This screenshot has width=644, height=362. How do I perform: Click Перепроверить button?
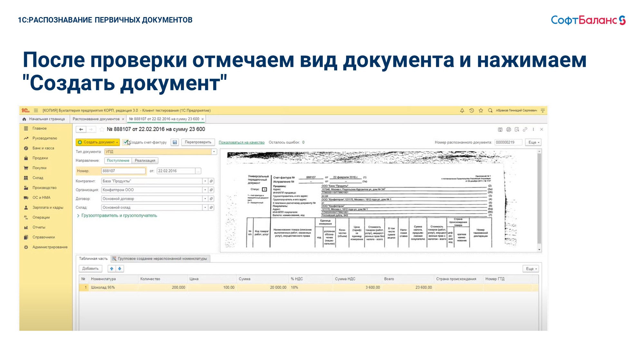(x=198, y=142)
